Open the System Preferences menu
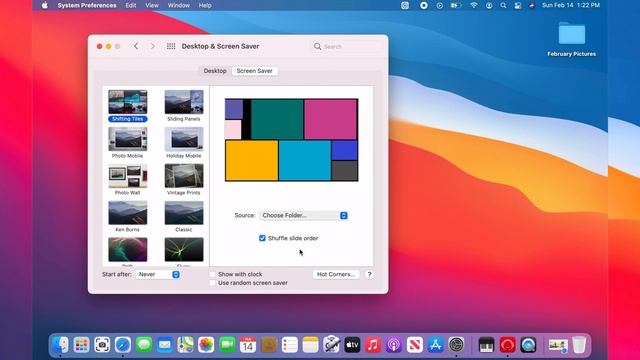The image size is (640, 360). coord(87,5)
